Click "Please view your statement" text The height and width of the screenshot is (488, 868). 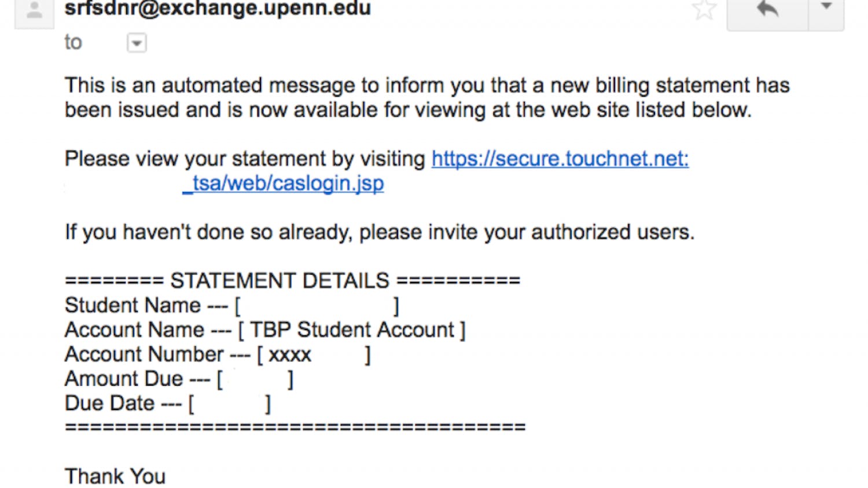244,158
